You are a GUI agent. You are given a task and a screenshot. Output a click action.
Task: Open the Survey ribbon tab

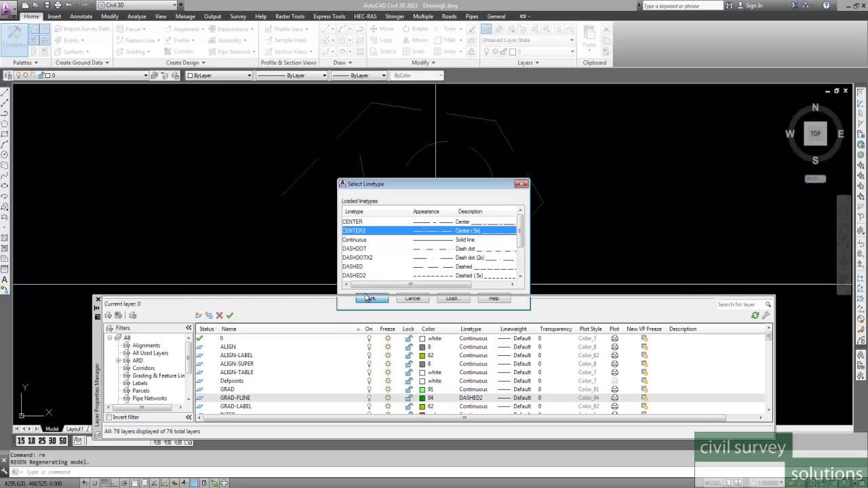(x=238, y=16)
